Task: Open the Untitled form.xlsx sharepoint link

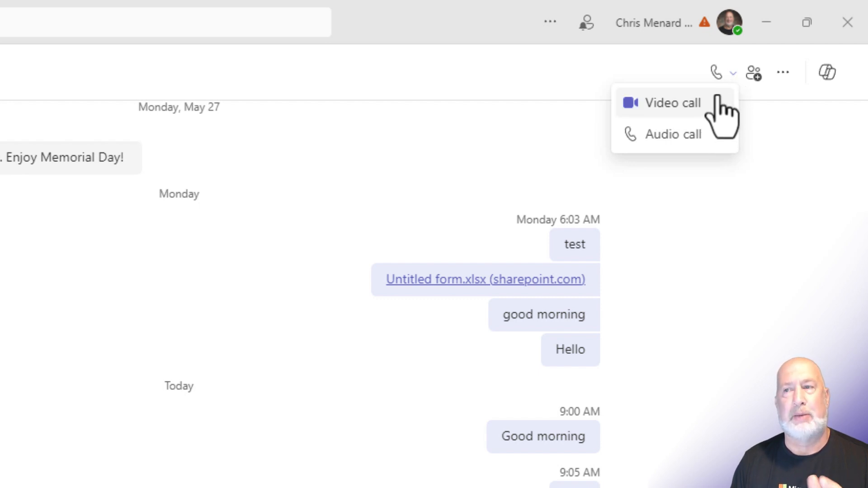Action: coord(485,279)
